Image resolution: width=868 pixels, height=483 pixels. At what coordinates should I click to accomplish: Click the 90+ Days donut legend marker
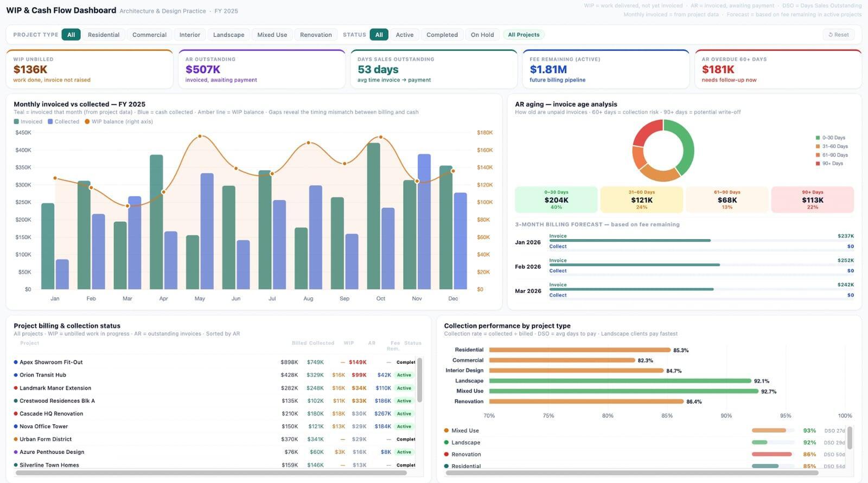818,164
